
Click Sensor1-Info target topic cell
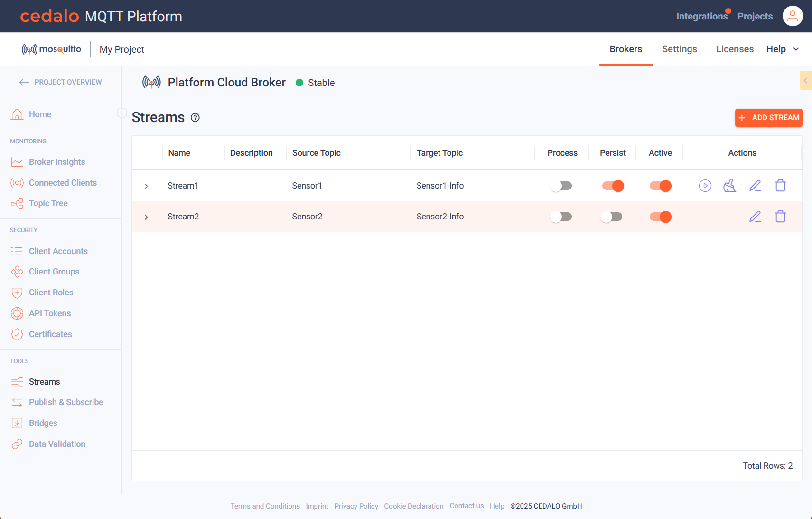click(440, 186)
